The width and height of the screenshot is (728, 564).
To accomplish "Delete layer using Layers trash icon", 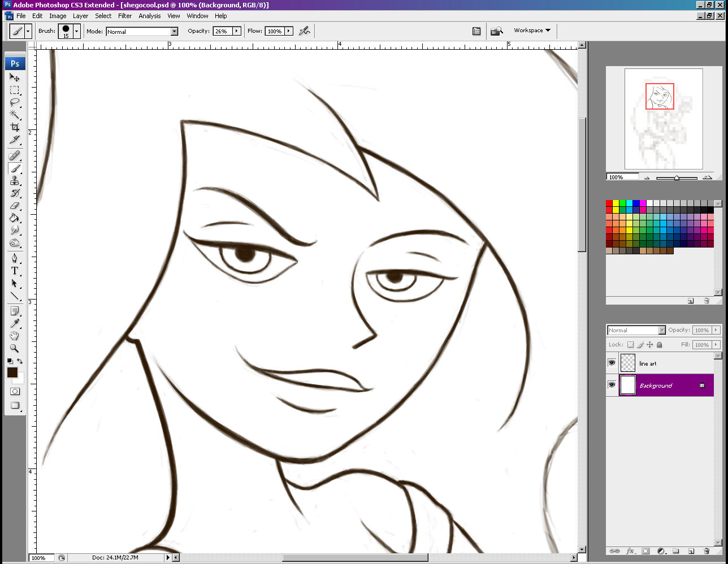I will 706,551.
